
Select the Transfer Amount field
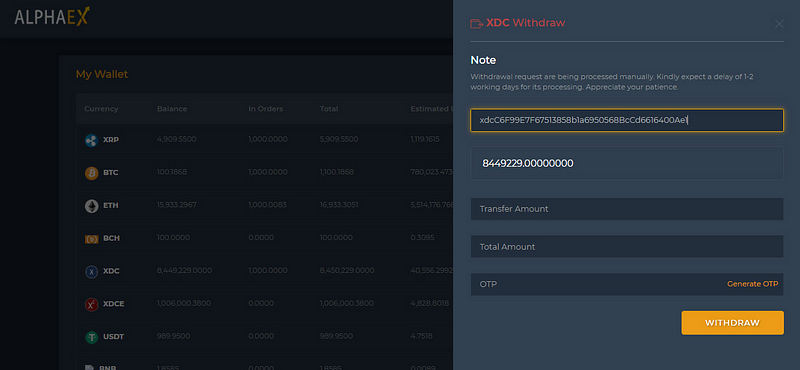[627, 209]
